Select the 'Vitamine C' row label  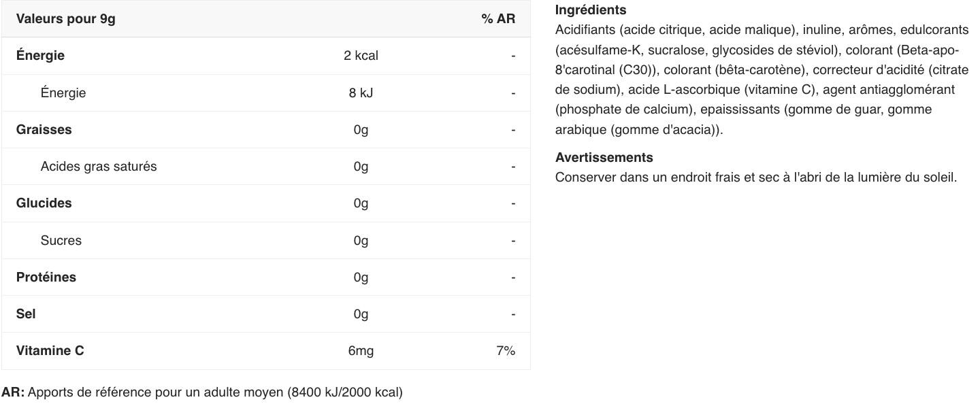click(50, 351)
